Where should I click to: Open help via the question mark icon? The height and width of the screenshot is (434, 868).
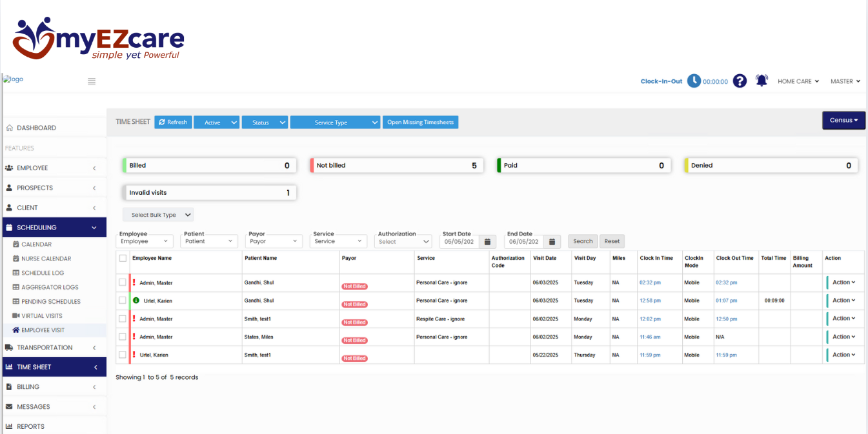tap(740, 81)
